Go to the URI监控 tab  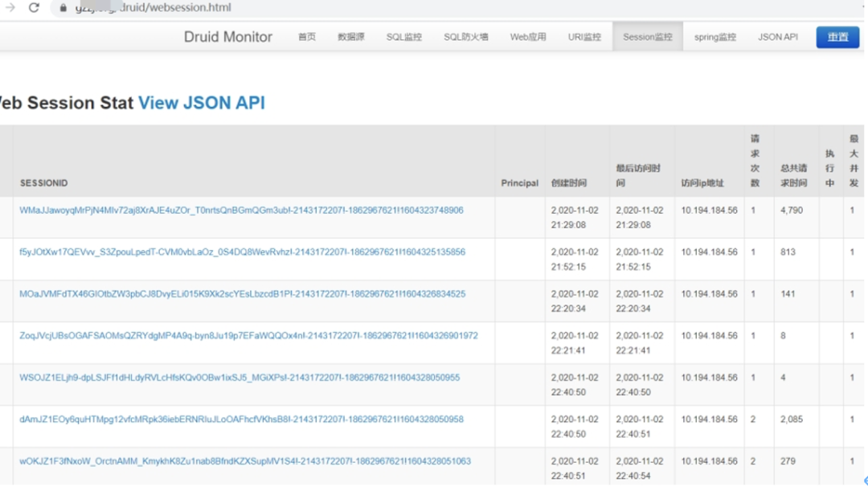584,37
